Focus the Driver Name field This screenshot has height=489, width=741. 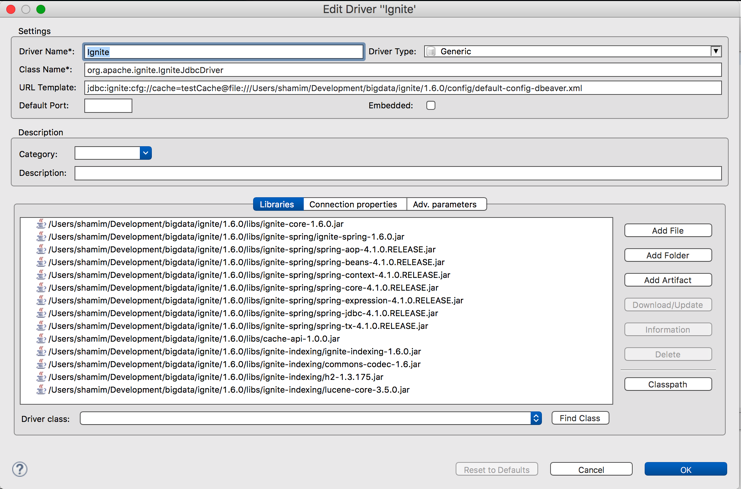(x=224, y=51)
